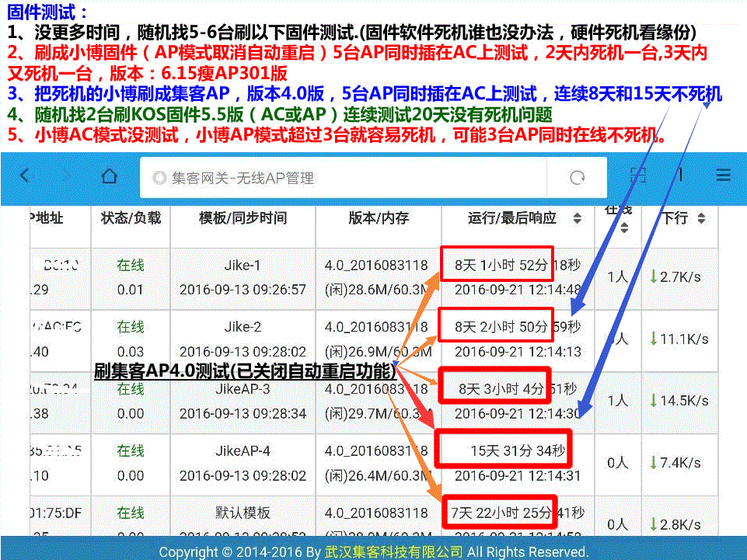Select the JikeAP-3 template cell
This screenshot has height=560, width=747.
pyautogui.click(x=243, y=389)
